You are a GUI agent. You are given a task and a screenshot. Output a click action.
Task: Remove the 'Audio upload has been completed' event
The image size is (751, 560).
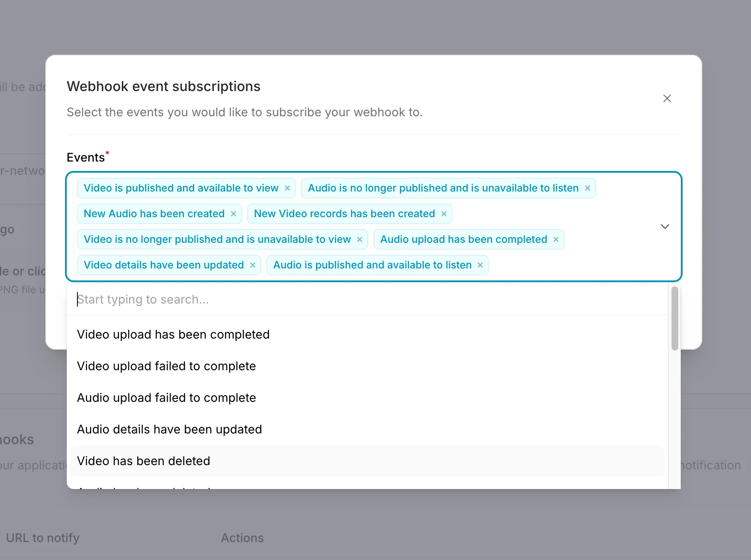click(x=556, y=239)
